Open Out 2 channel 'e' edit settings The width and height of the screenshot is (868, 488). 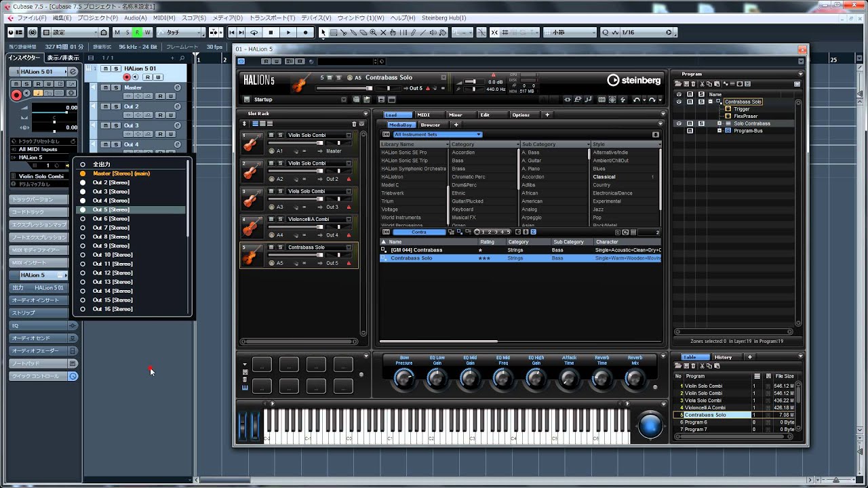tap(178, 106)
